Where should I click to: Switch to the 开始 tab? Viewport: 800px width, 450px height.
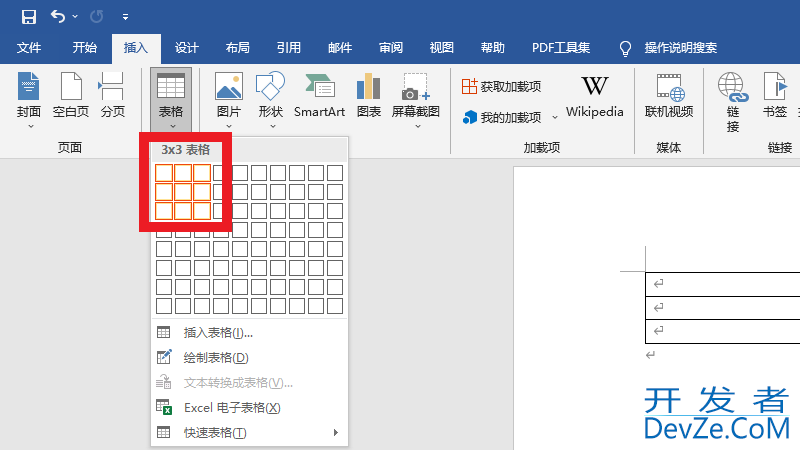(85, 48)
